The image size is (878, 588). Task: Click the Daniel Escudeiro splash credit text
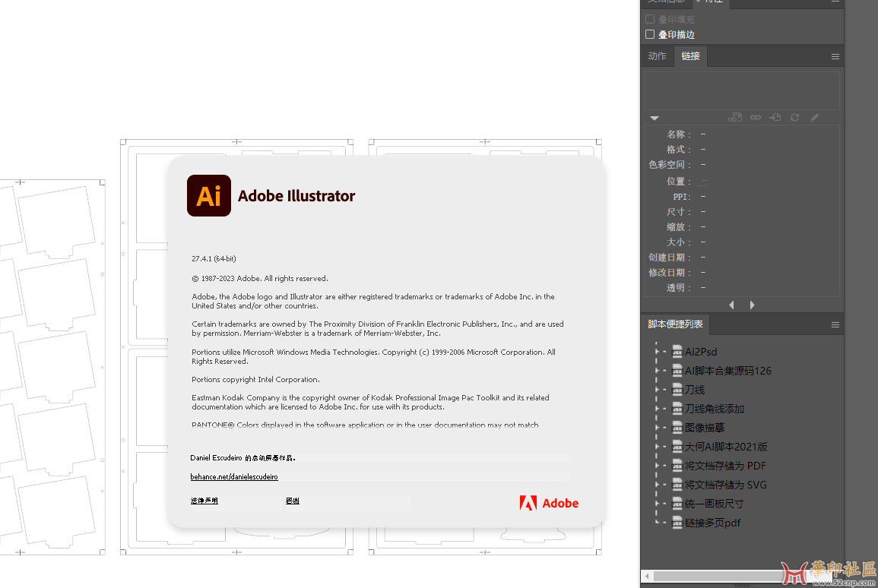pos(243,457)
